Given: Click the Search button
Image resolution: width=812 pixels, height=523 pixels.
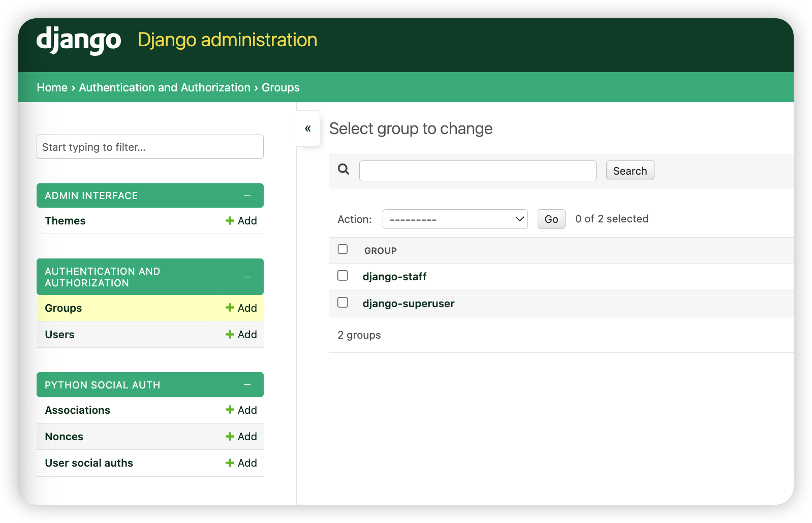Looking at the screenshot, I should 630,171.
